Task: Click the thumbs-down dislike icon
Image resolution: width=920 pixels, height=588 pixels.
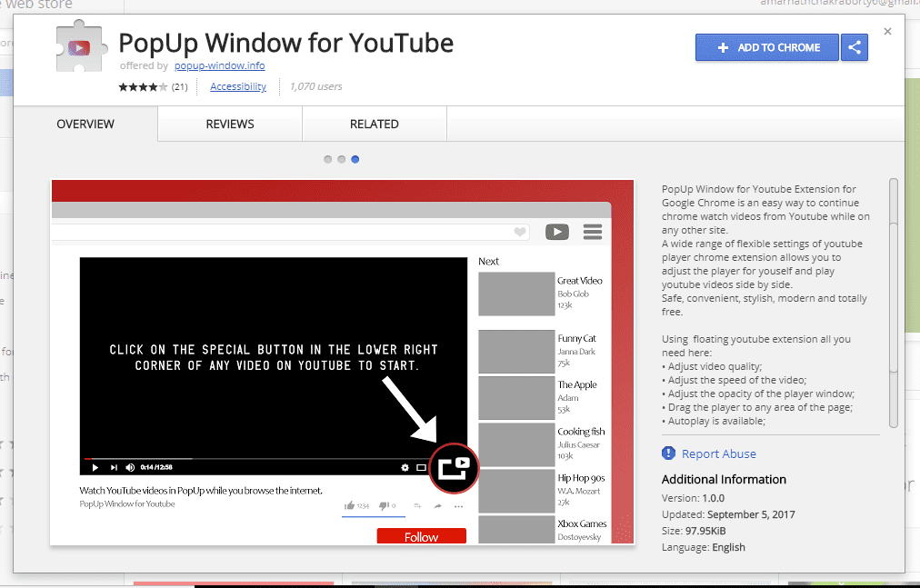Action: coord(384,505)
